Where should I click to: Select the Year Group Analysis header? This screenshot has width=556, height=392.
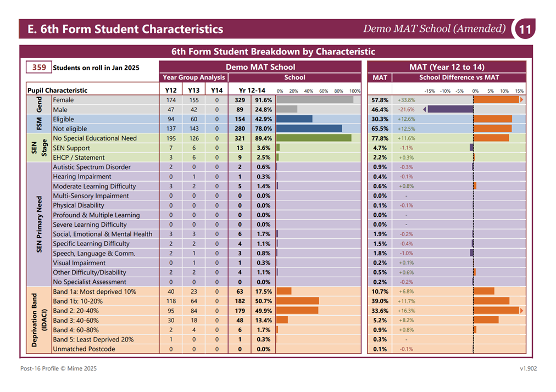pyautogui.click(x=193, y=77)
